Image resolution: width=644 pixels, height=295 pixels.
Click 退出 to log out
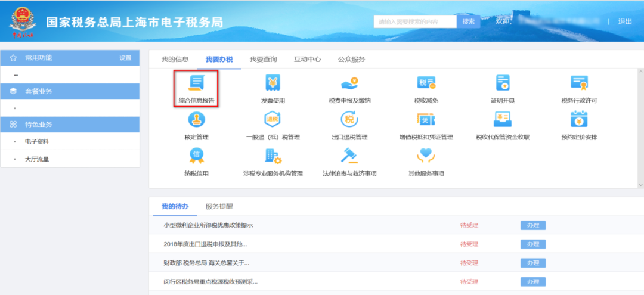[625, 21]
